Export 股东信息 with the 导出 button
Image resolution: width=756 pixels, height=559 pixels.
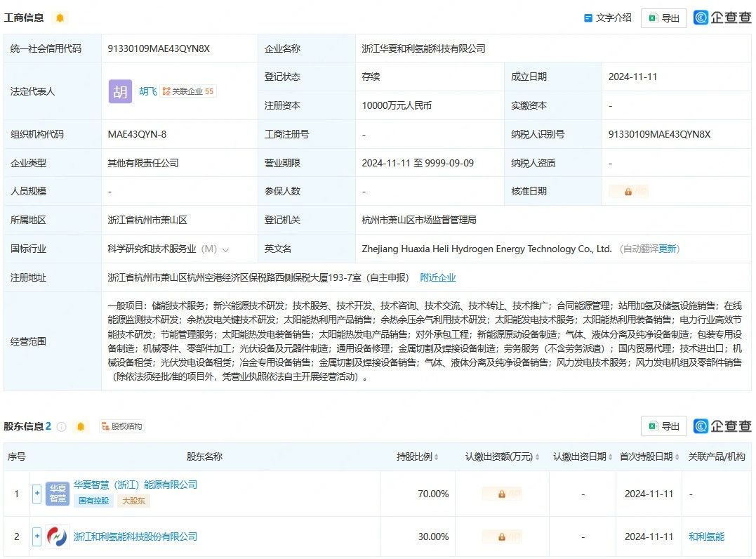663,426
